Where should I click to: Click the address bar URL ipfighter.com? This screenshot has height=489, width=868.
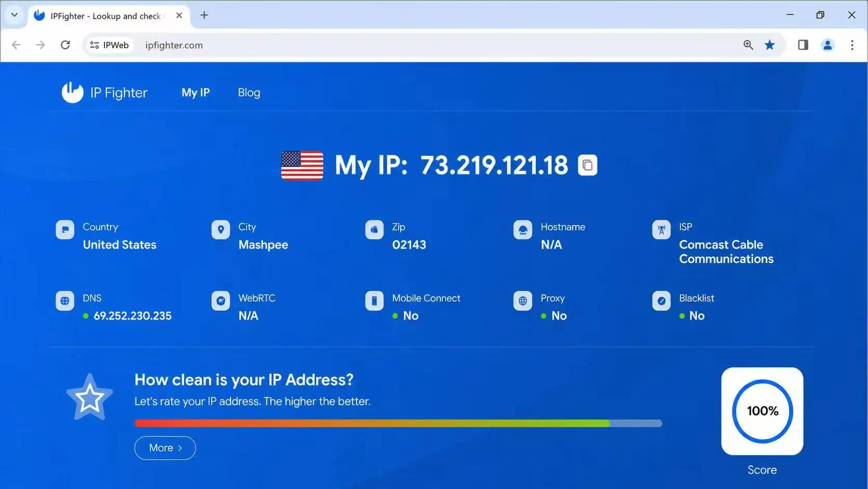pyautogui.click(x=174, y=45)
